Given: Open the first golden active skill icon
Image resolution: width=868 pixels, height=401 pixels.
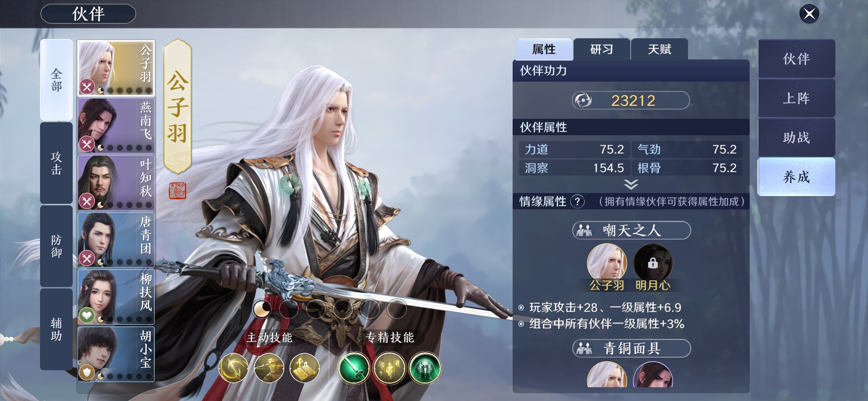Looking at the screenshot, I should [233, 368].
